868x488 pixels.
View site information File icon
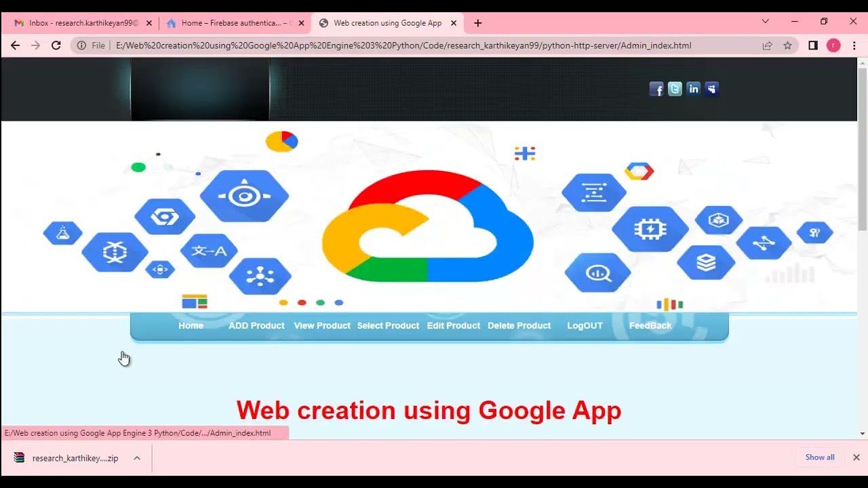point(91,45)
